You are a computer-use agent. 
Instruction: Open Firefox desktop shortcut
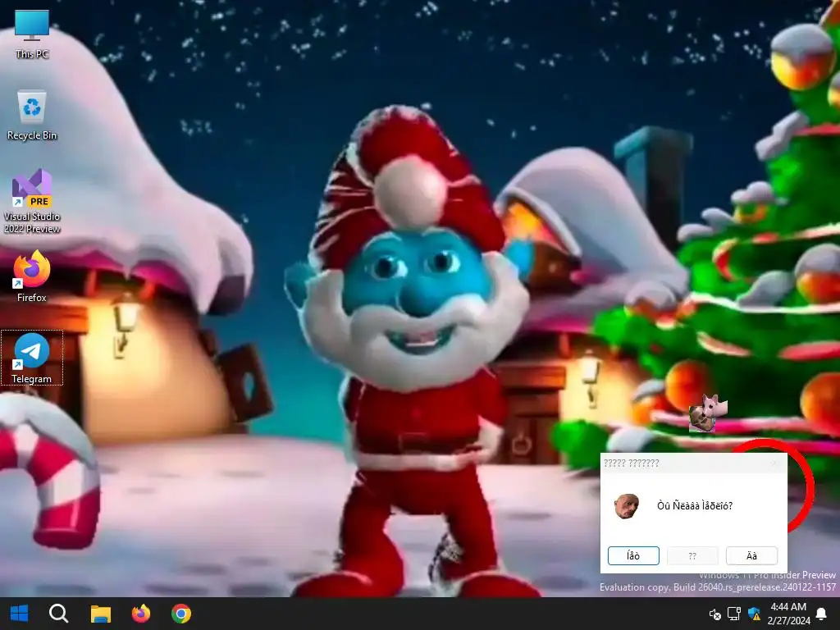click(32, 277)
